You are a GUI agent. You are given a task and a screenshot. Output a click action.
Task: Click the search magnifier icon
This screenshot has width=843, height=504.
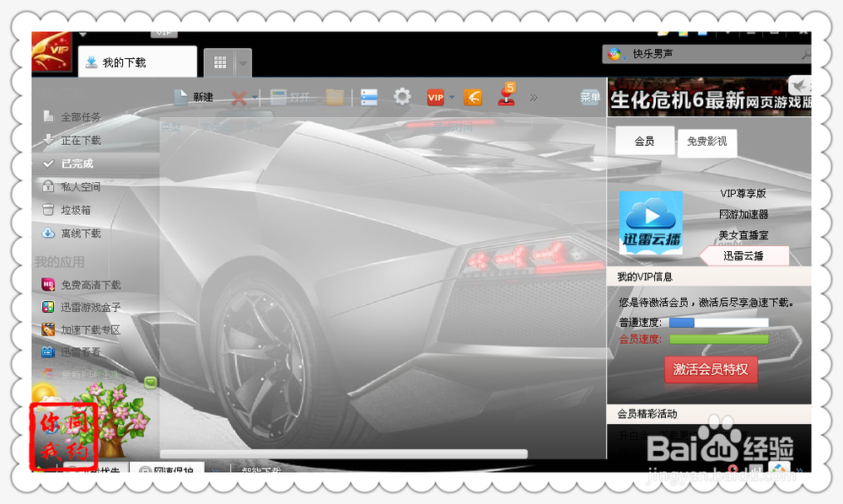coord(805,54)
